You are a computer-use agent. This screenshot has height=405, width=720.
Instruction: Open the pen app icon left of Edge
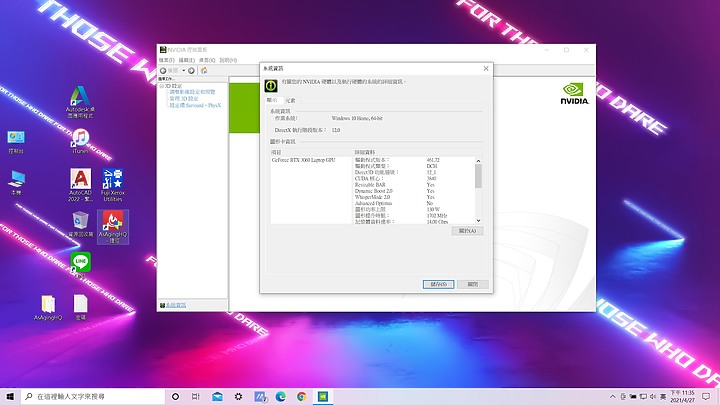[x=260, y=396]
